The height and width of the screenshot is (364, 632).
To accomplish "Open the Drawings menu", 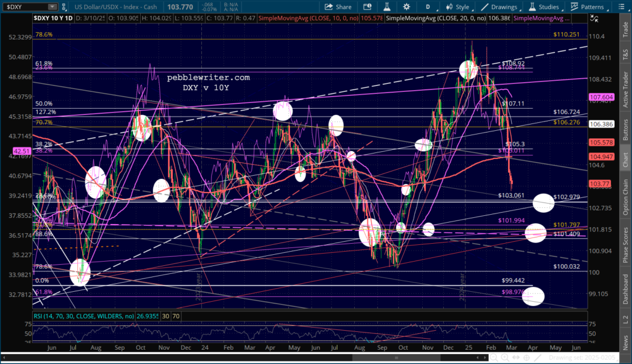I will (x=499, y=7).
